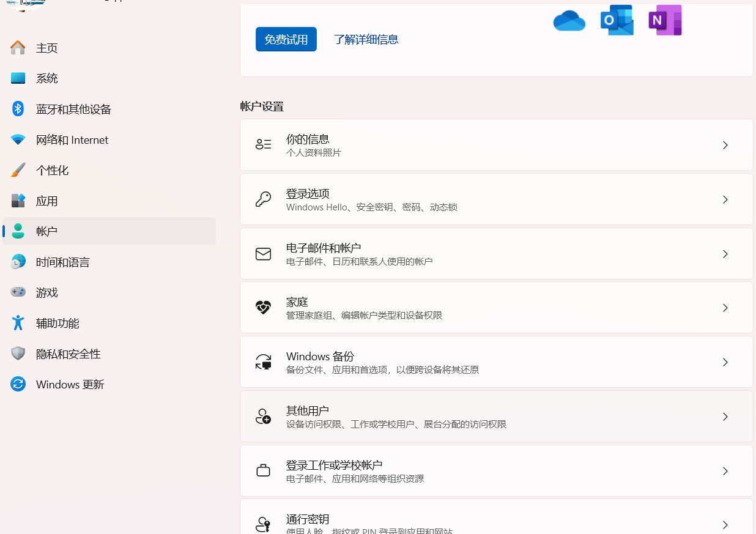This screenshot has height=534, width=756.
Task: Click the 辅助功能 label in the sidebar
Action: pos(57,323)
